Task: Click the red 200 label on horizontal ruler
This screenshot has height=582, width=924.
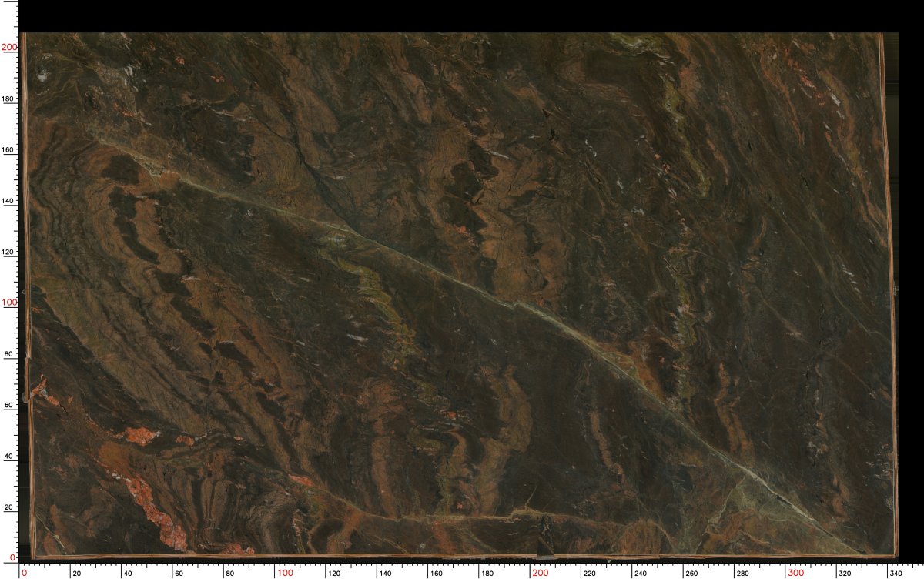Action: [x=541, y=573]
